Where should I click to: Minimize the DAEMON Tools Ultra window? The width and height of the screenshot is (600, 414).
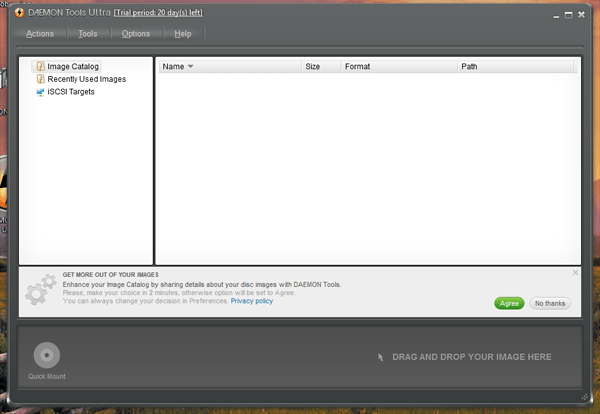click(556, 15)
